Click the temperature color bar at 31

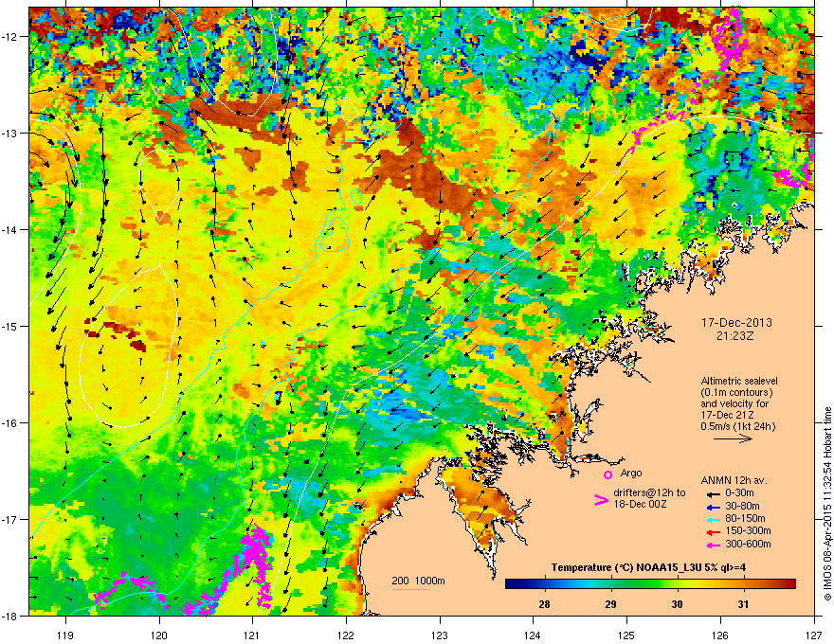743,583
